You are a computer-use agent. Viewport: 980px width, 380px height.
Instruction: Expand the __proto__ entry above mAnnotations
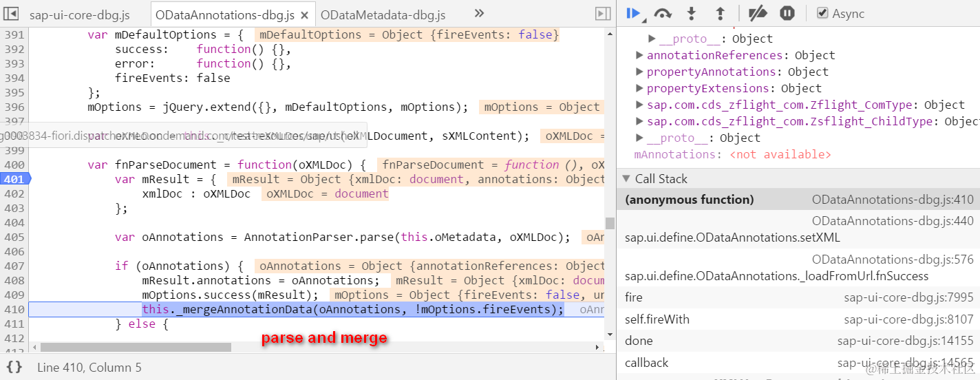(x=639, y=138)
